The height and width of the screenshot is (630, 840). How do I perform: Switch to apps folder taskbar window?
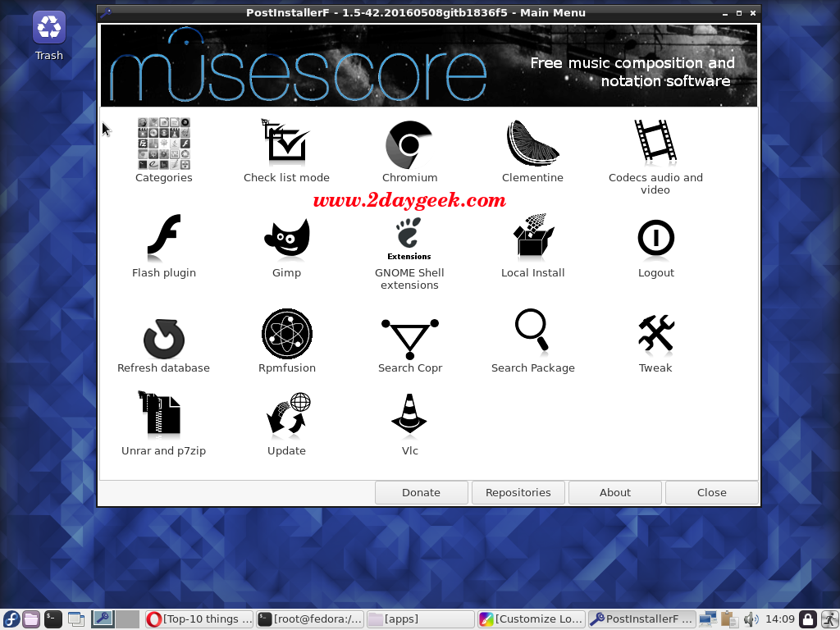coord(421,619)
